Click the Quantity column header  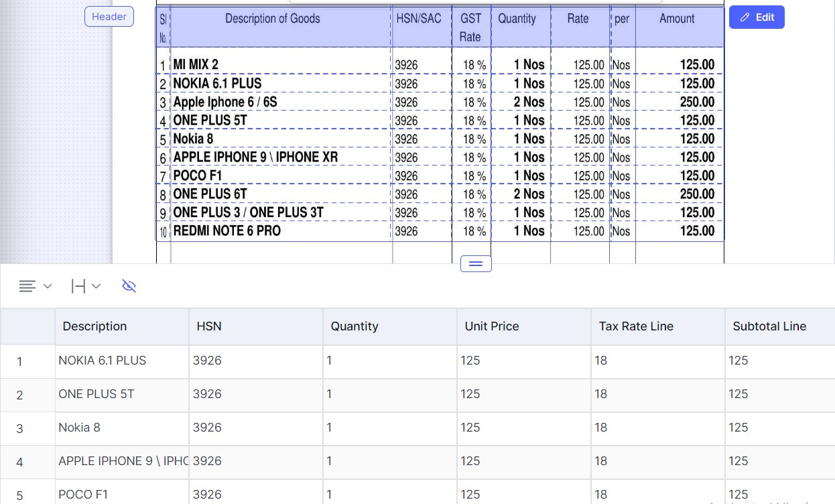[x=389, y=326]
